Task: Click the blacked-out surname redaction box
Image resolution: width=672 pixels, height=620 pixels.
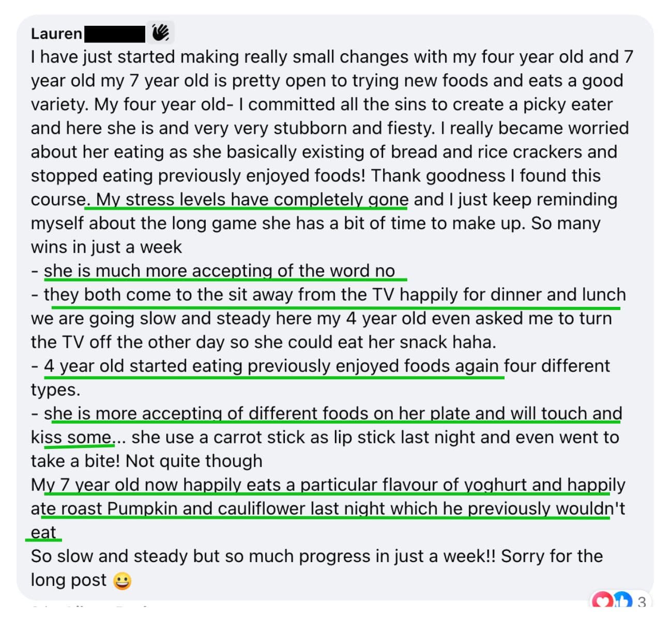Action: (x=115, y=34)
